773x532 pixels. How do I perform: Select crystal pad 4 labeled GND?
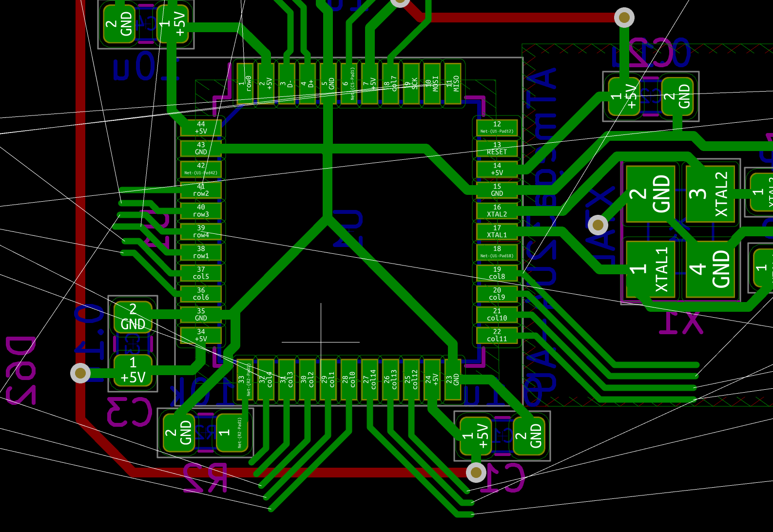click(x=711, y=269)
